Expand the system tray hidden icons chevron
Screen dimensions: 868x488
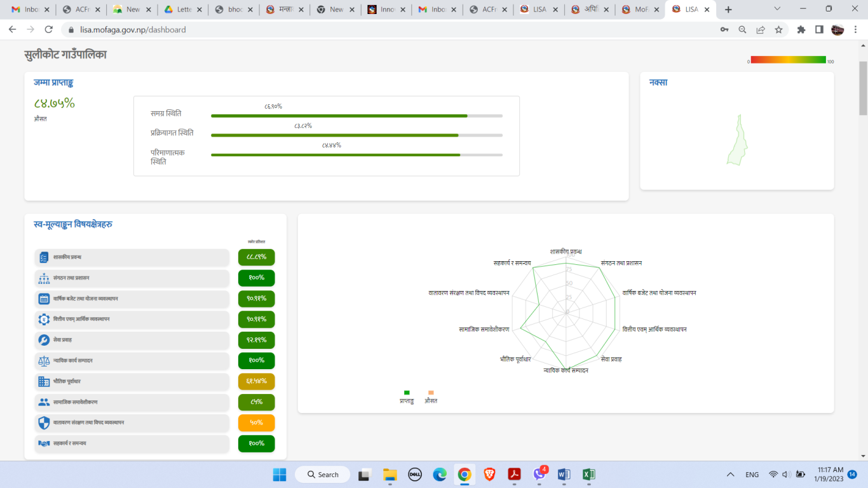tap(731, 475)
